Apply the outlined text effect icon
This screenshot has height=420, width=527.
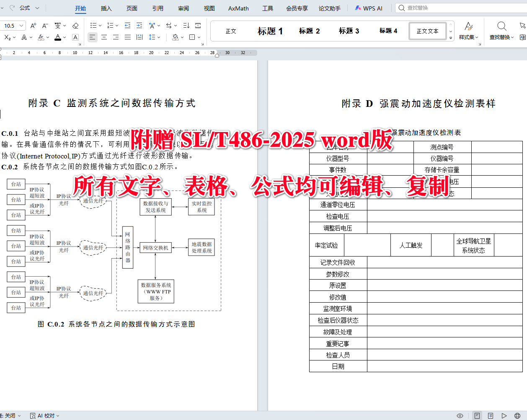pyautogui.click(x=24, y=37)
